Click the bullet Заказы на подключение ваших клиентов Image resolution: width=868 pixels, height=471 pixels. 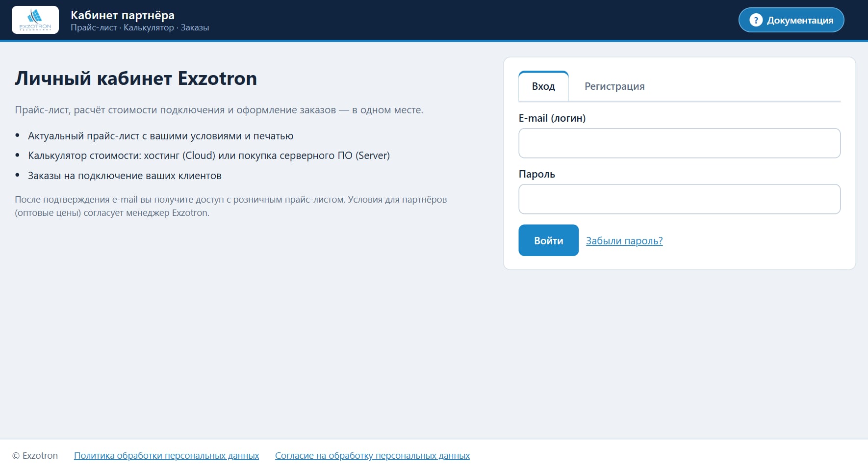[x=125, y=176]
